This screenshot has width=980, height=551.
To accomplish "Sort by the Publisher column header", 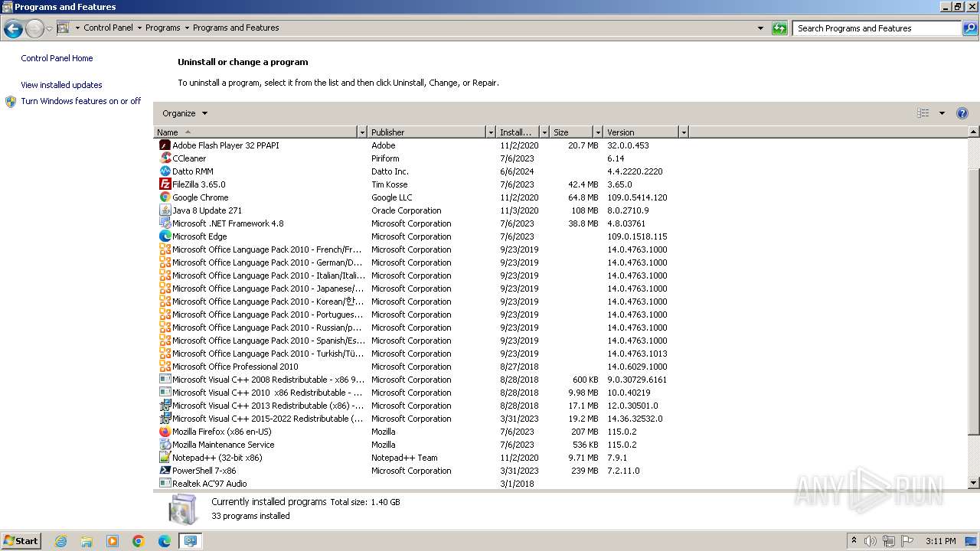I will coord(427,132).
